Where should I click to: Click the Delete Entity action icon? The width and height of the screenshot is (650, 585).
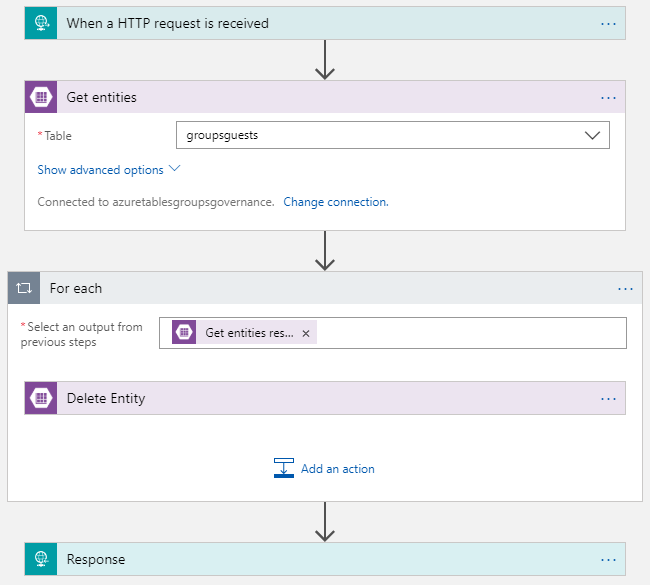click(41, 398)
